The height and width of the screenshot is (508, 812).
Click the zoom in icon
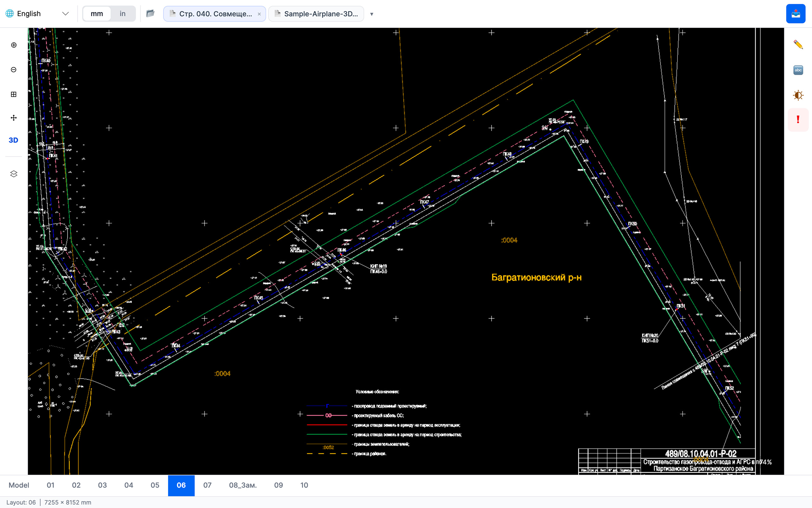point(14,45)
